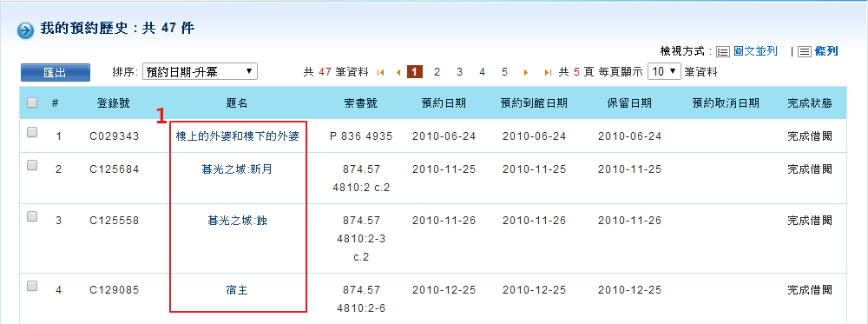Click the 題名 column header
Viewport: 868px width, 324px height.
[238, 103]
